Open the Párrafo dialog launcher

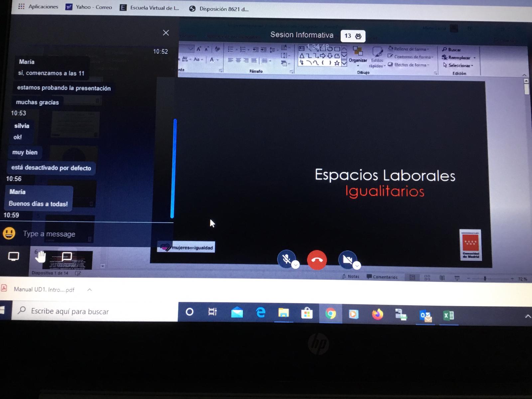(291, 71)
